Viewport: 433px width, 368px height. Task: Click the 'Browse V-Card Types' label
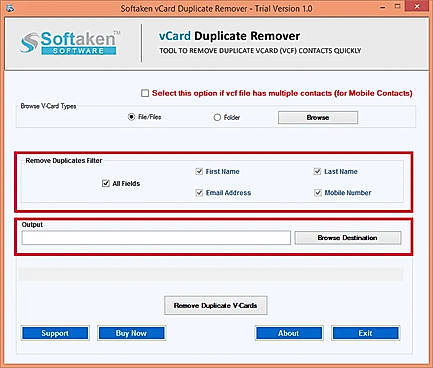pyautogui.click(x=48, y=106)
